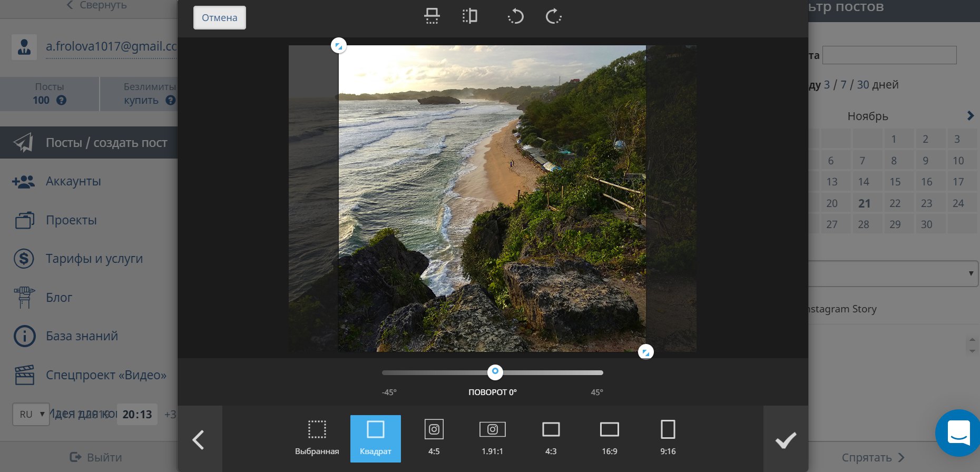Viewport: 980px width, 472px height.
Task: Select calendar day 15
Action: (x=895, y=182)
